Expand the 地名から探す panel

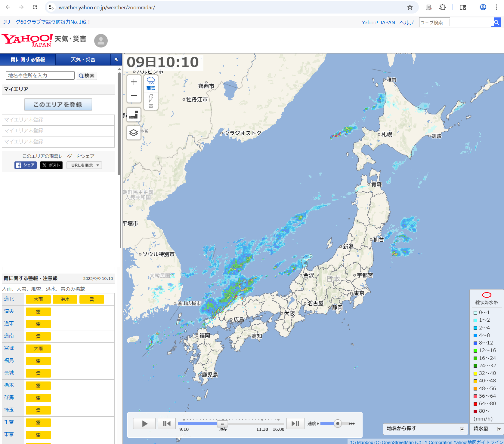(x=425, y=429)
